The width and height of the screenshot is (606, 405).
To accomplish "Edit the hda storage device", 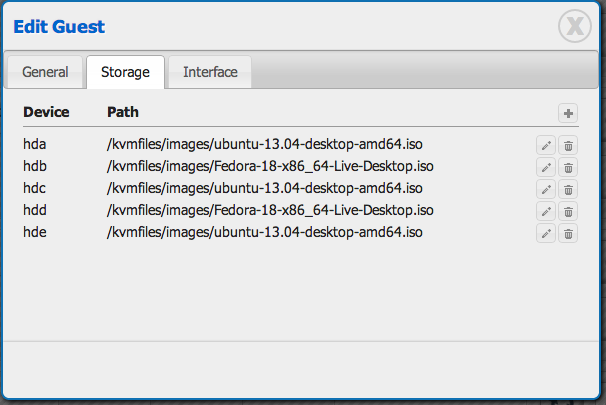I will [546, 145].
